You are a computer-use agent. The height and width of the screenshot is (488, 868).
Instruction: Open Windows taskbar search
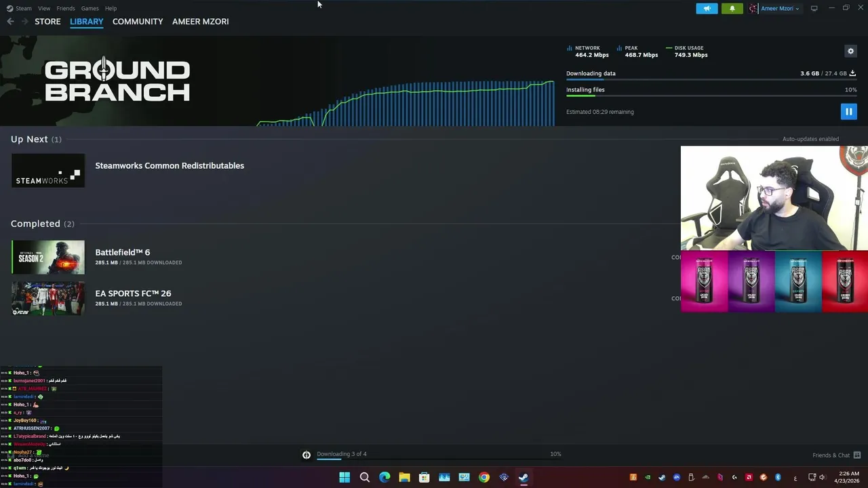[364, 477]
